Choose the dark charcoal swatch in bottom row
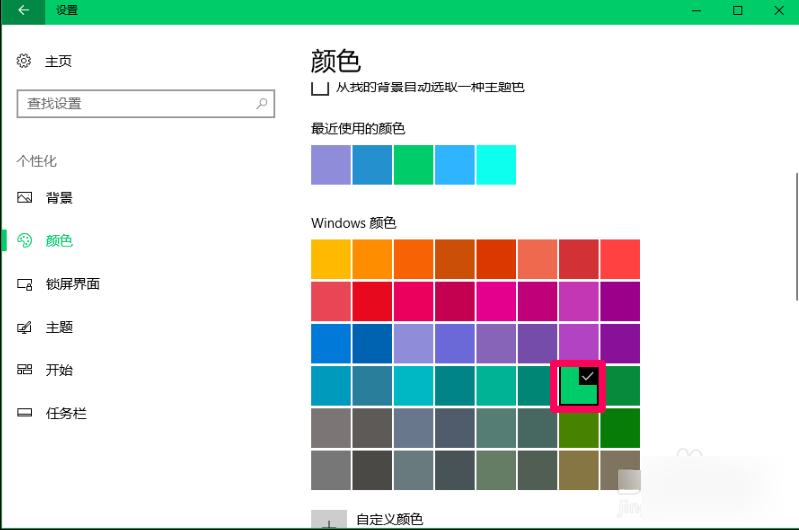Image resolution: width=799 pixels, height=530 pixels. (372, 470)
